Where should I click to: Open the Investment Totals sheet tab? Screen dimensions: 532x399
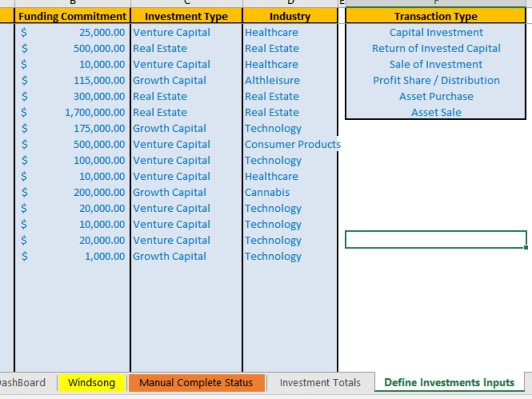[320, 383]
